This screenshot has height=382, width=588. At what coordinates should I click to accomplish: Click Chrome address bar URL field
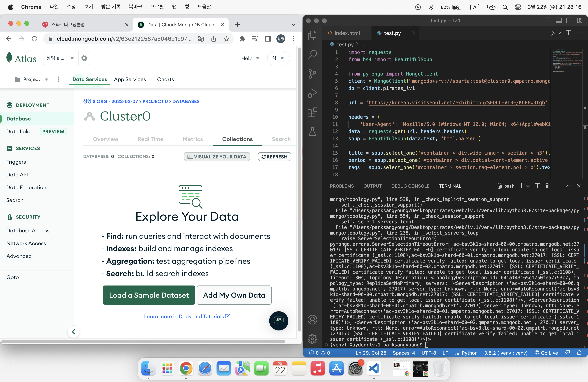(124, 39)
